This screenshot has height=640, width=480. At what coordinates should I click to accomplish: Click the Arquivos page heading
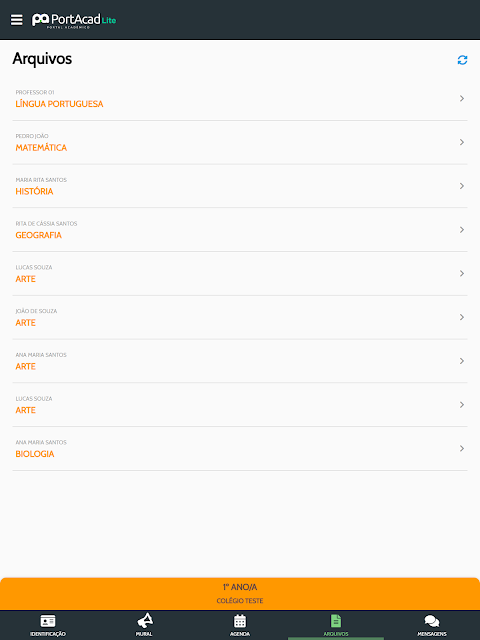tap(42, 59)
